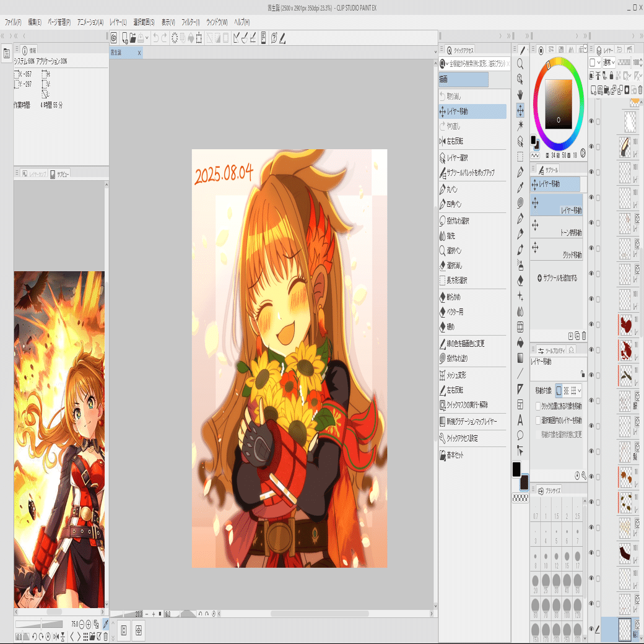
Task: Open blending mode dropdown 通常
Action: point(609,63)
